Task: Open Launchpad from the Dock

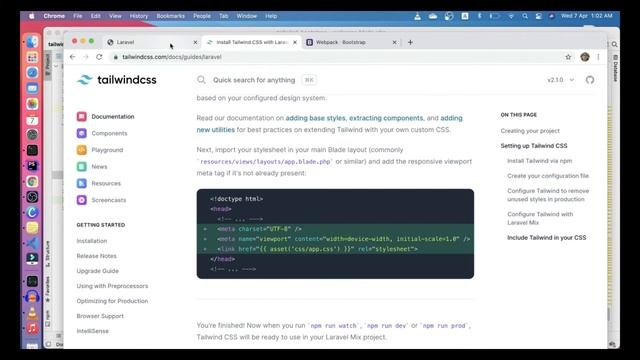Action: coord(32,57)
